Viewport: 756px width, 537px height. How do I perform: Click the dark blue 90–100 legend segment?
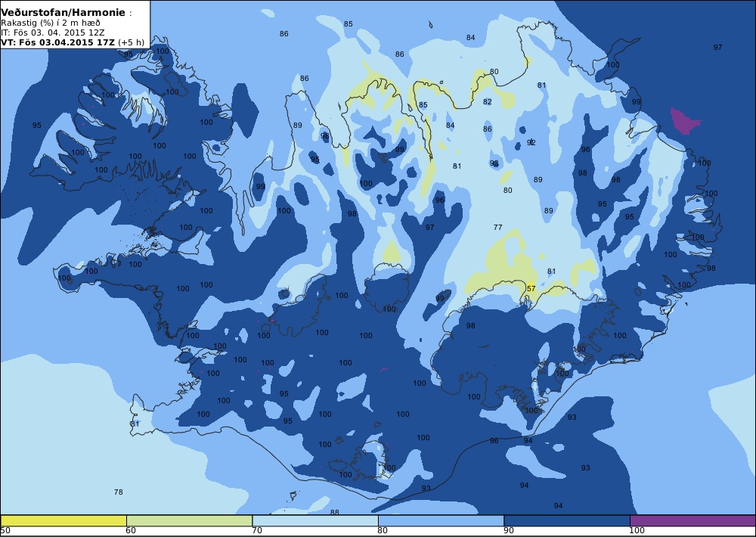click(x=566, y=520)
